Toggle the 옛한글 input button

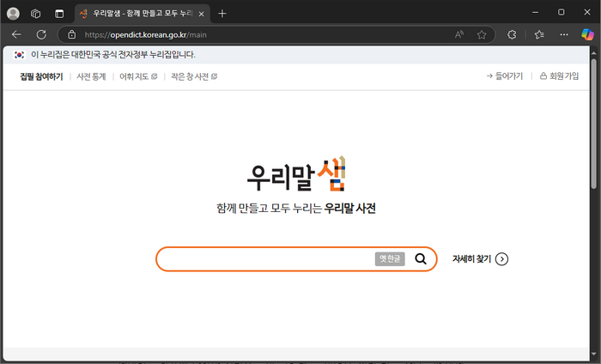(x=390, y=259)
